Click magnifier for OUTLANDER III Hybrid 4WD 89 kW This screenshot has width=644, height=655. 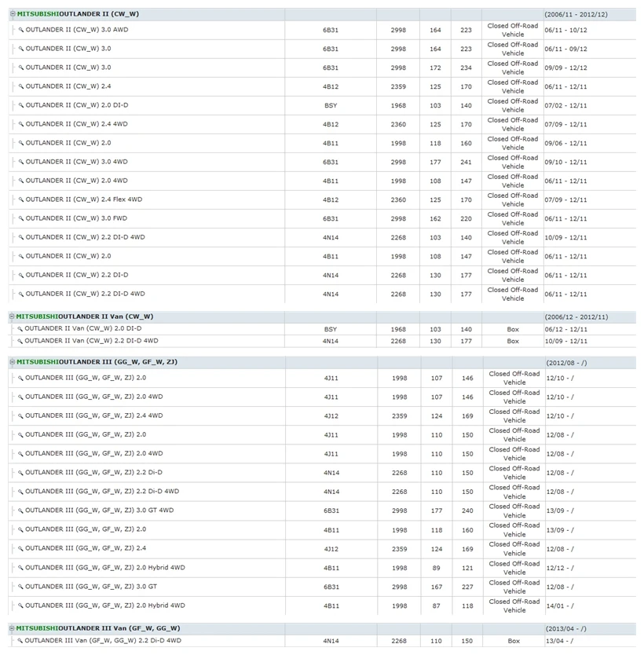pos(20,568)
